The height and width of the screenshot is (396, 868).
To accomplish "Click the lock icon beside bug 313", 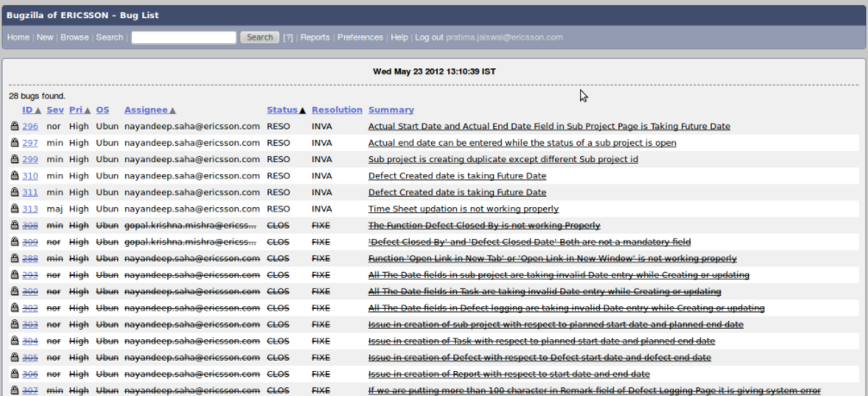I will point(15,209).
